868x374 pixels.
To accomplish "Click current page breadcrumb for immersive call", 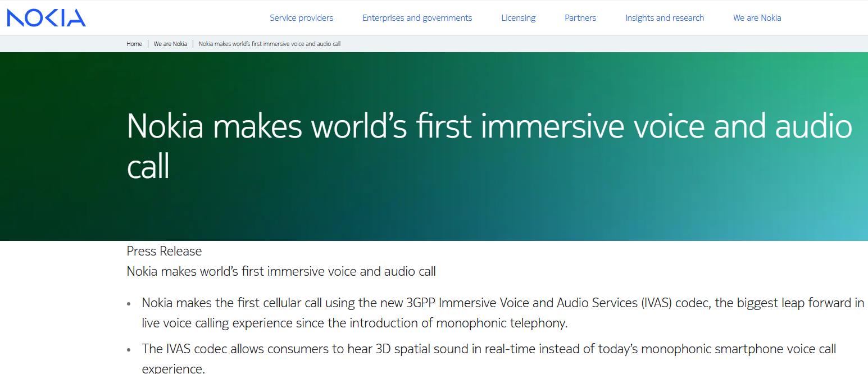I will click(x=270, y=44).
